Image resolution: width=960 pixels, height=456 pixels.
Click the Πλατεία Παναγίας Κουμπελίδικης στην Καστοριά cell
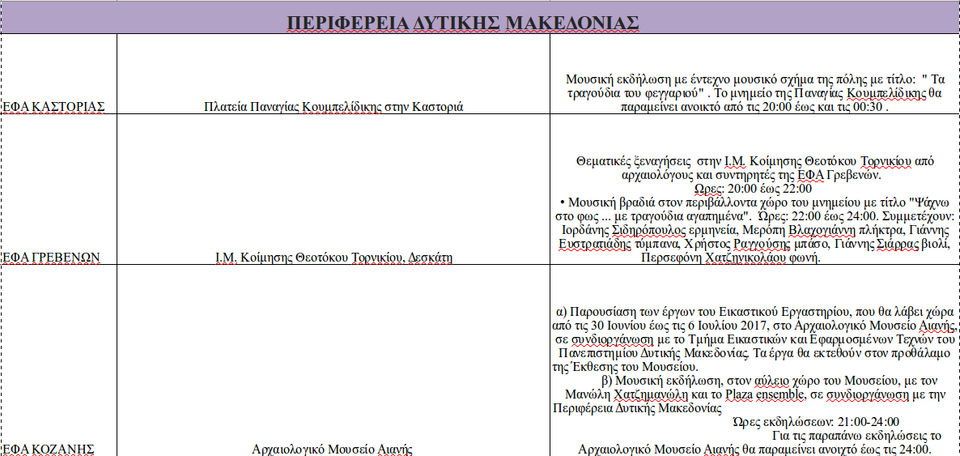pyautogui.click(x=333, y=106)
